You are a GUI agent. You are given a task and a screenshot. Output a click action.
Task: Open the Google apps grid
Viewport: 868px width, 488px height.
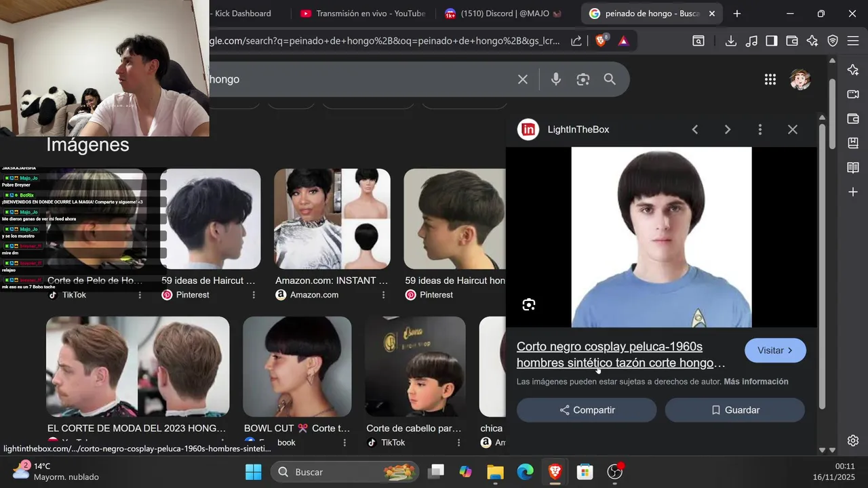(x=770, y=79)
